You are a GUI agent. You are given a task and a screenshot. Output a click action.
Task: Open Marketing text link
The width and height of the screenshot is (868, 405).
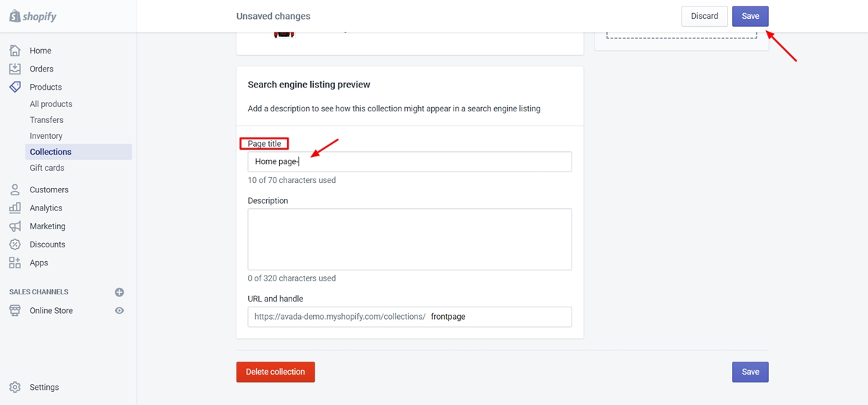(47, 226)
